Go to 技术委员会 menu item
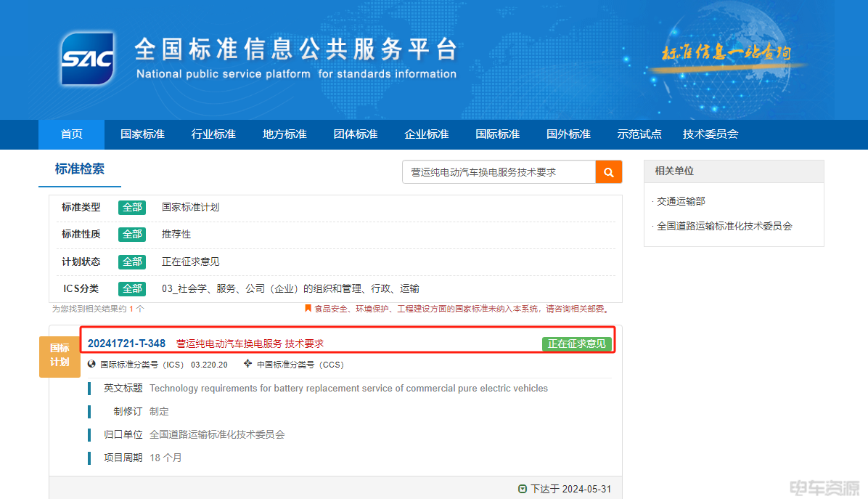 point(710,134)
